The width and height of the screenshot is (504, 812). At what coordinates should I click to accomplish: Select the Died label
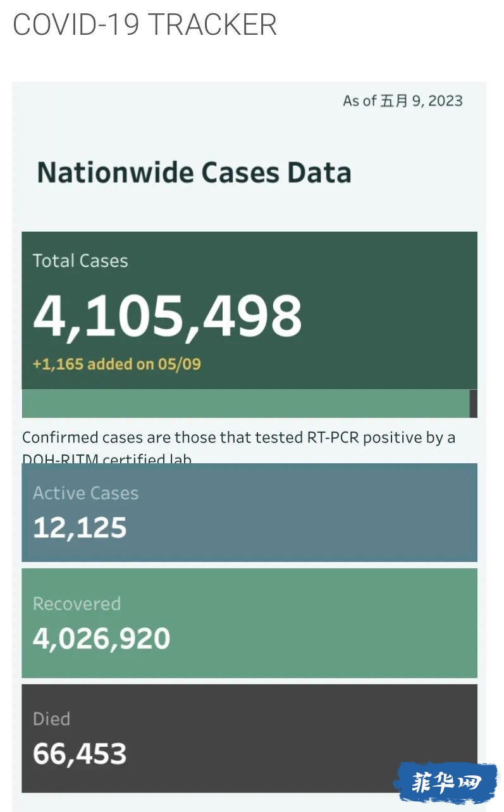point(51,719)
